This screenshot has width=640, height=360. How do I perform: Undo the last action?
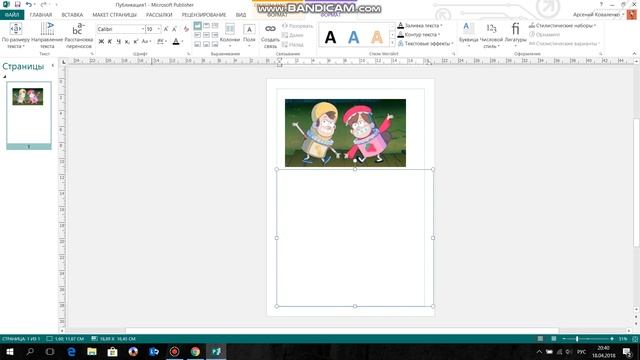click(x=28, y=4)
